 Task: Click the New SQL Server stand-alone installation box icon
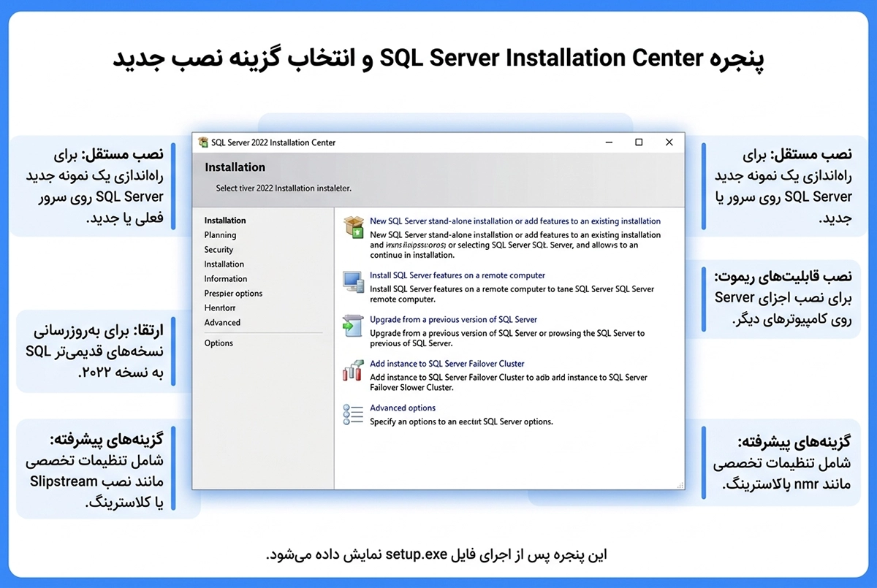pos(354,227)
